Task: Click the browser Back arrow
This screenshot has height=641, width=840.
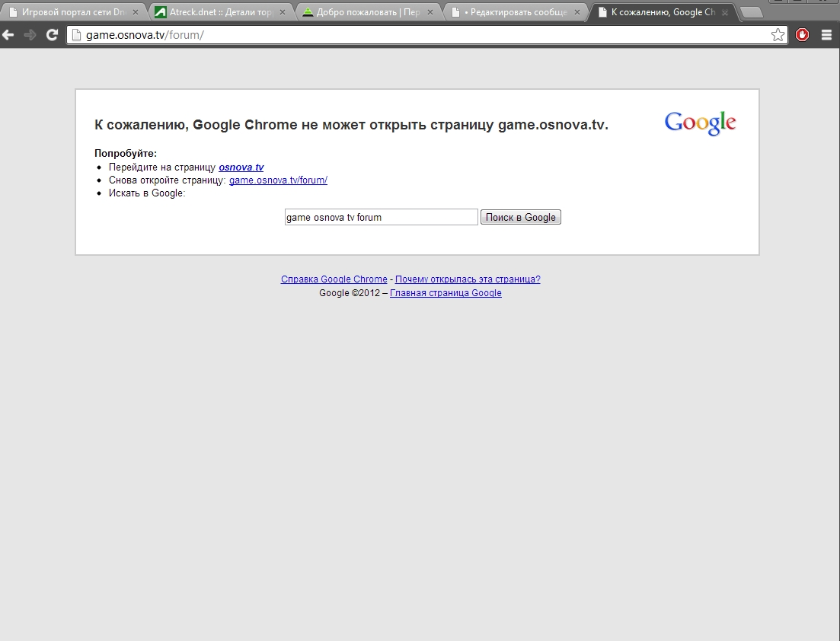Action: (8, 35)
